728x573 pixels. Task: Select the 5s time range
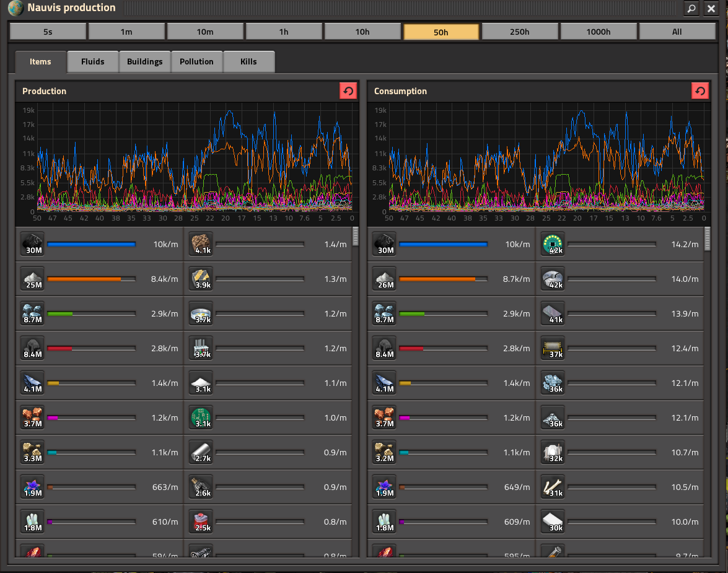[48, 32]
